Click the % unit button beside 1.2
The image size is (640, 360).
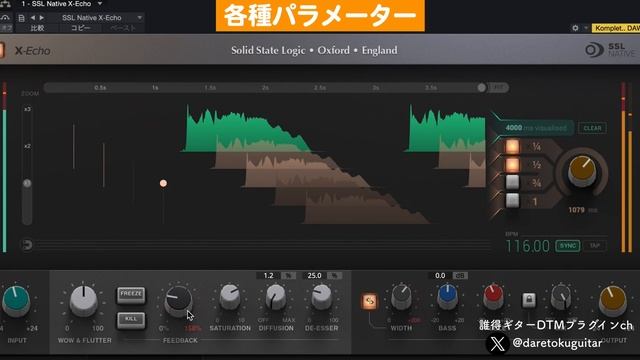pyautogui.click(x=289, y=276)
